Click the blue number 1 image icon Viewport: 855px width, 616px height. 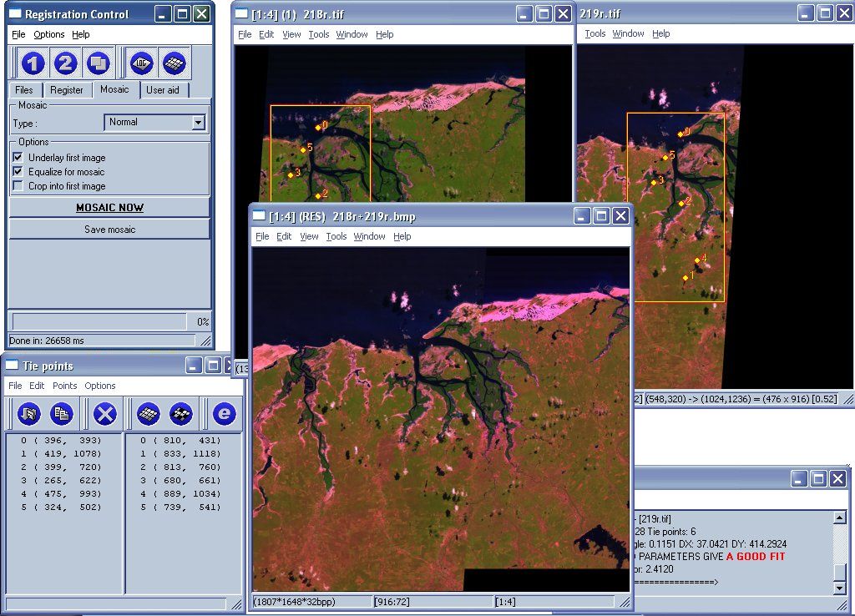pos(33,63)
